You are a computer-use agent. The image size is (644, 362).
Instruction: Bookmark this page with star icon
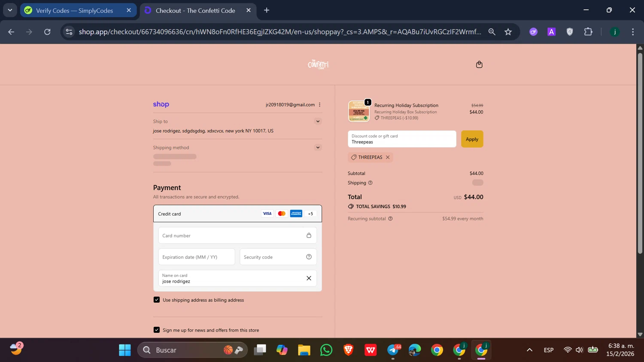coord(508,32)
